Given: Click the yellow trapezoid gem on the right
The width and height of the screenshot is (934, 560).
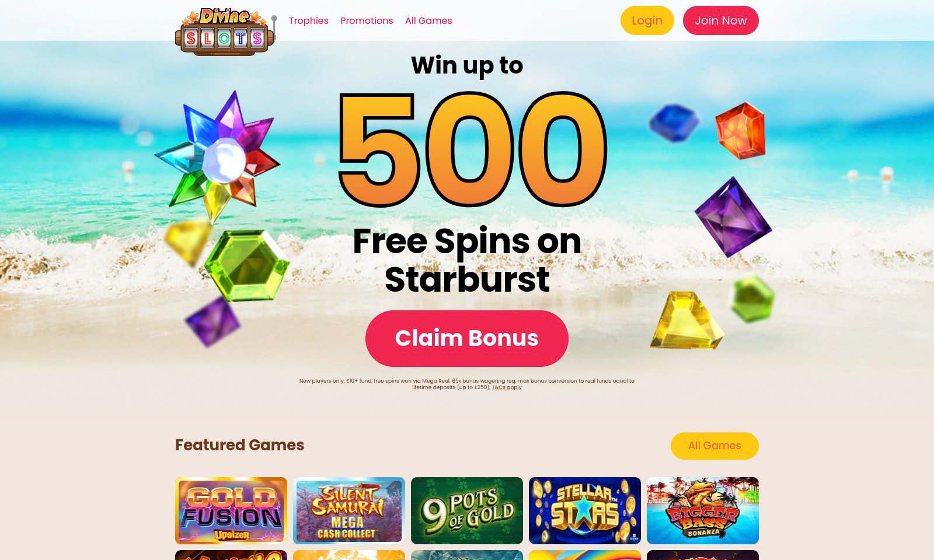Looking at the screenshot, I should (686, 320).
